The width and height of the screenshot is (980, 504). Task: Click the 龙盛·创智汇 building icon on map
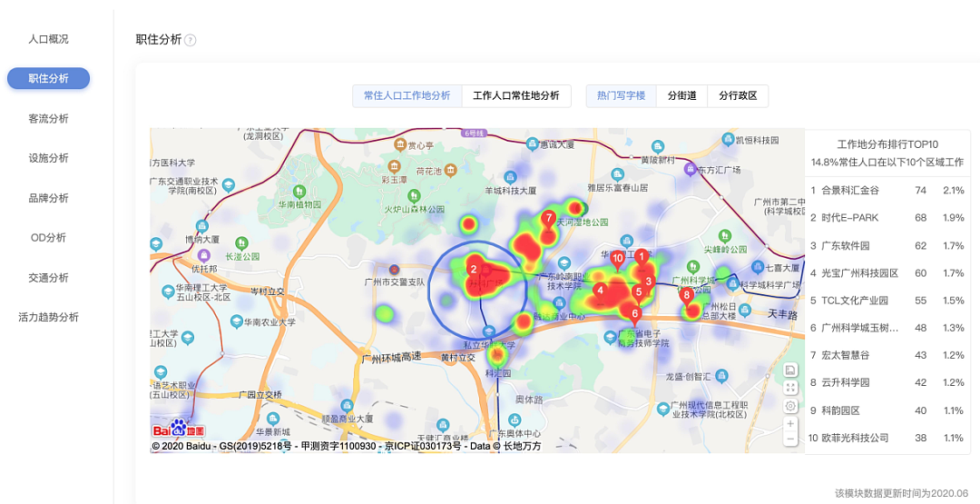pyautogui.click(x=722, y=376)
